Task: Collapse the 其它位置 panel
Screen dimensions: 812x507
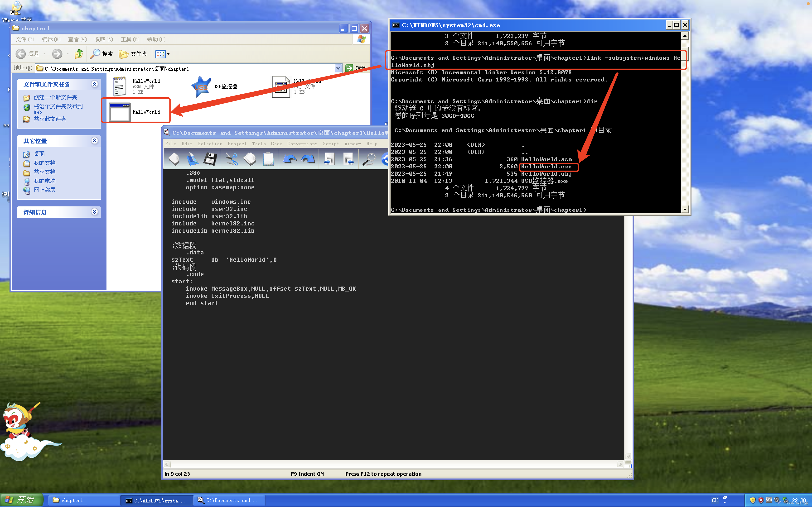Action: 95,141
